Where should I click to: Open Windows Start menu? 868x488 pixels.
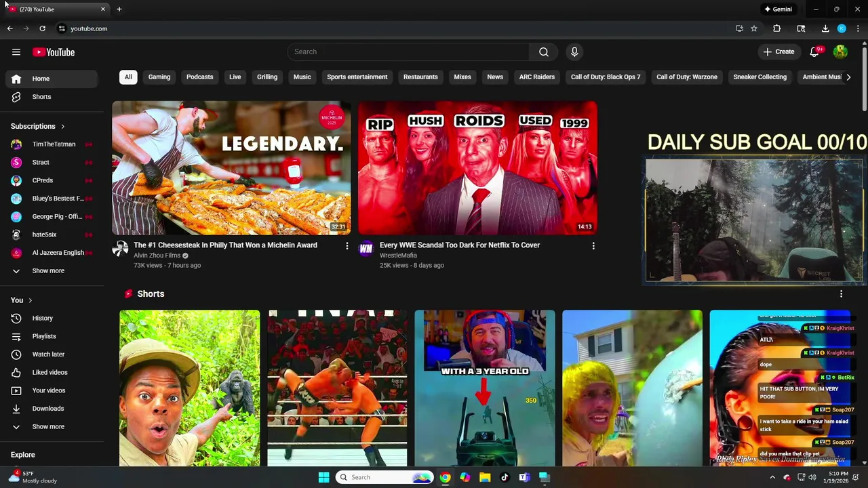coord(323,477)
